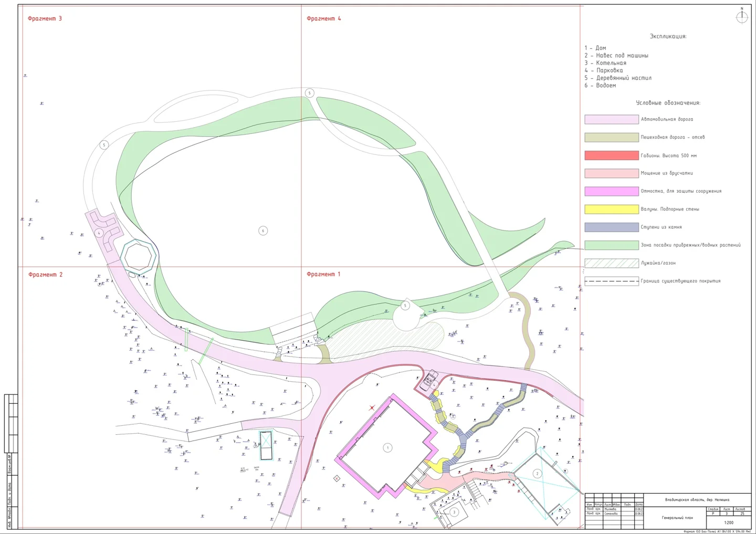Click the red X mark near the house
The width and height of the screenshot is (756, 534).
[x=372, y=407]
